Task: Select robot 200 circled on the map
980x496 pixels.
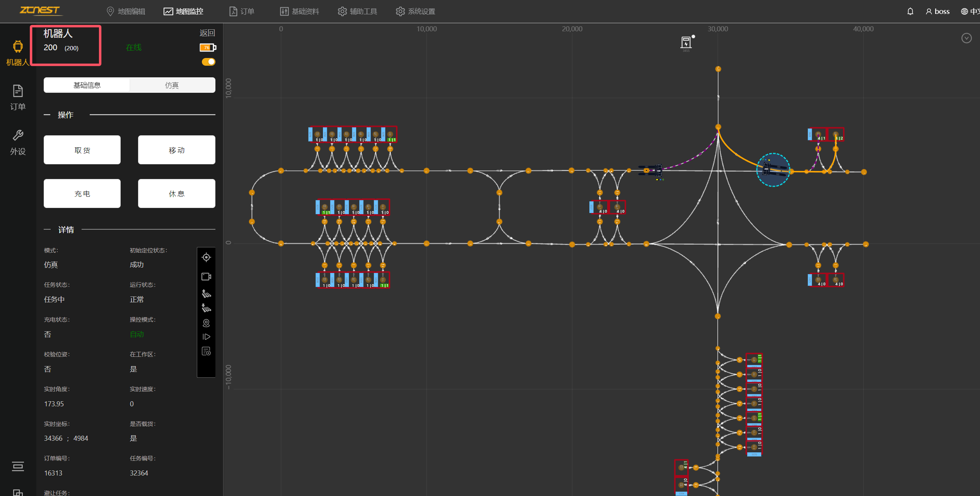Action: point(773,170)
